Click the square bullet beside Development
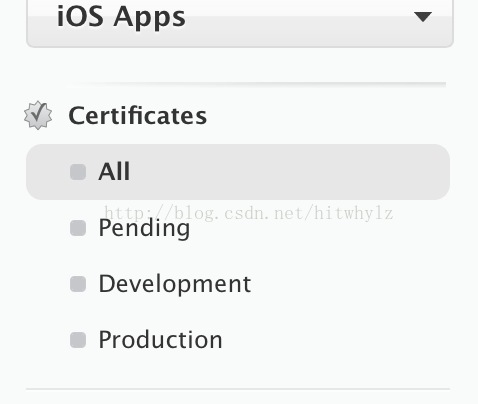The height and width of the screenshot is (404, 478). [x=78, y=284]
